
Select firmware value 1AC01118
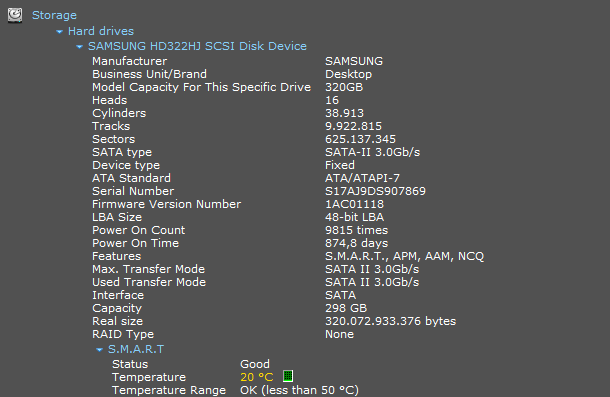pyautogui.click(x=354, y=204)
